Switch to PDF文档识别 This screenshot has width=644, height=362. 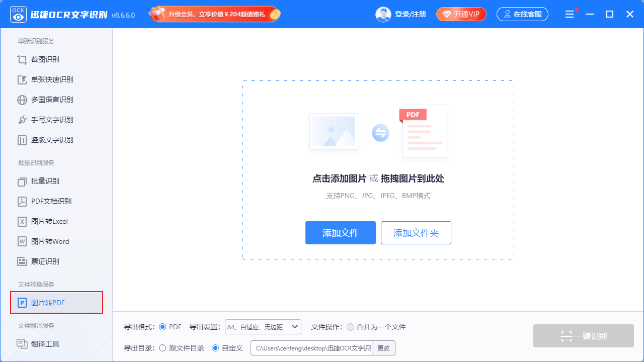[x=56, y=201]
